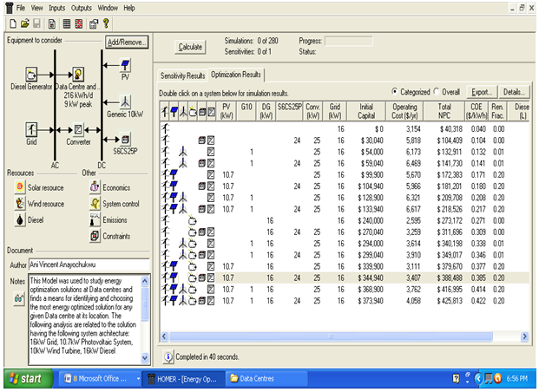Select the Converter component icon

click(78, 128)
